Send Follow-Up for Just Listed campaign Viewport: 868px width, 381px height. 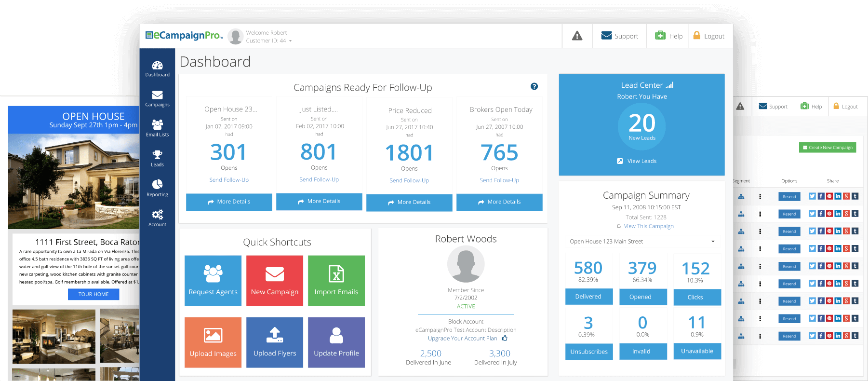tap(319, 179)
